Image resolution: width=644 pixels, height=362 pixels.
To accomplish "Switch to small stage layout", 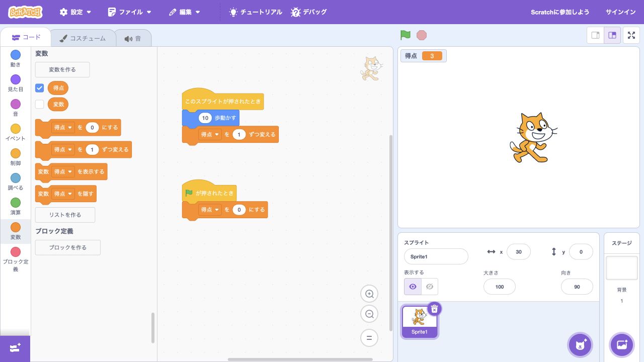I will (596, 35).
